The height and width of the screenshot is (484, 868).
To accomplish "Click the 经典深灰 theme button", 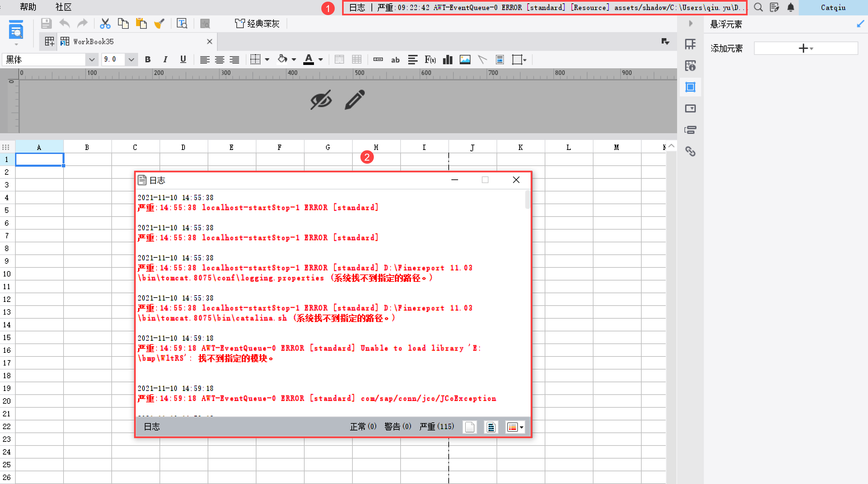I will click(257, 24).
